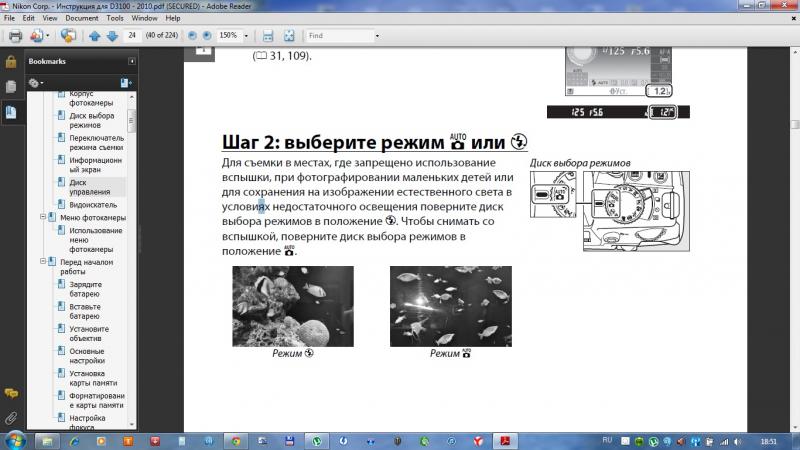The height and width of the screenshot is (450, 800).
Task: Click the expand current bookmark icon
Action: pos(126,83)
